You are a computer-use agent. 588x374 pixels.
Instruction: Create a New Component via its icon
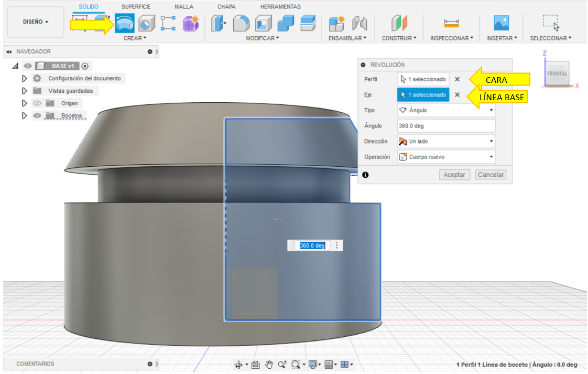coord(337,23)
